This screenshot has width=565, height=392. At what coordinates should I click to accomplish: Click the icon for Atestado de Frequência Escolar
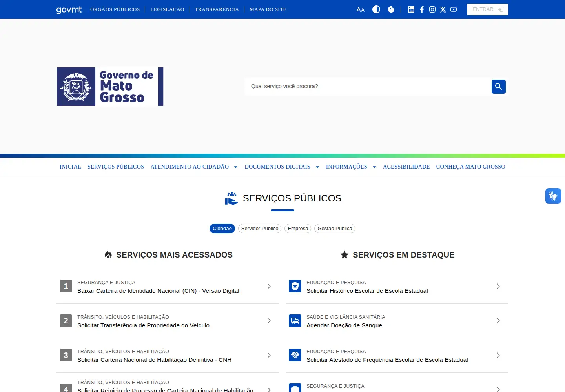click(x=295, y=355)
